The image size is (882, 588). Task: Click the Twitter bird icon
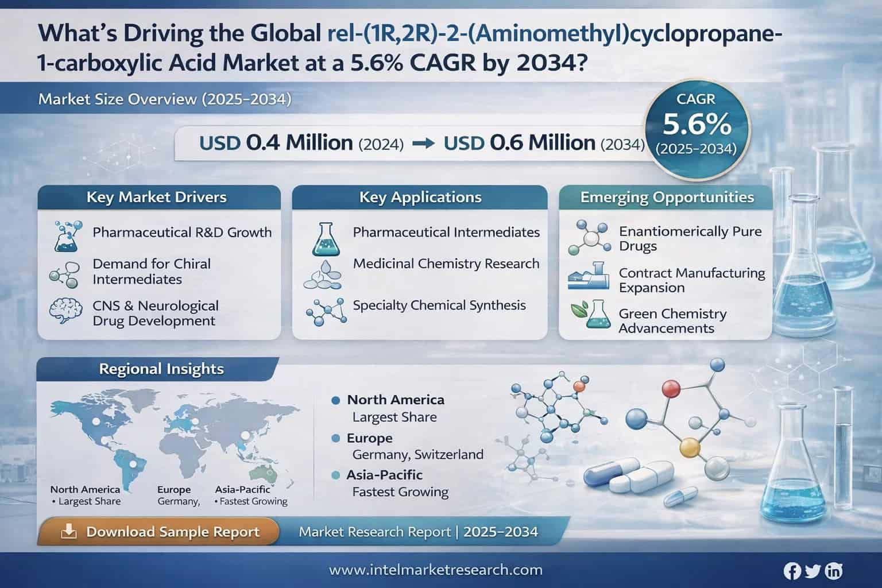tap(813, 571)
